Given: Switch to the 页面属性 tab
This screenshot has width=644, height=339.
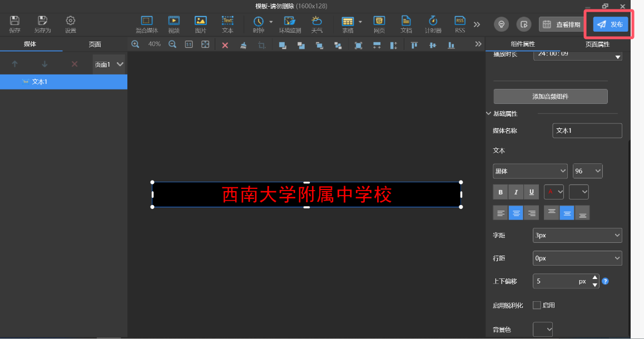Looking at the screenshot, I should 597,44.
